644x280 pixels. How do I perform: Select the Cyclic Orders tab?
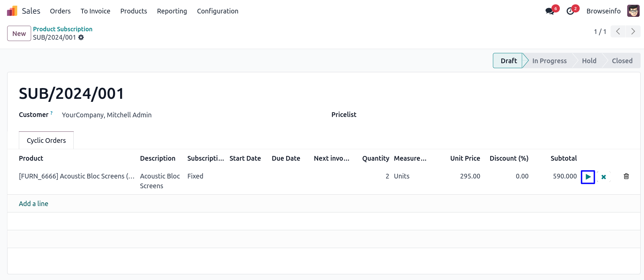pos(46,141)
